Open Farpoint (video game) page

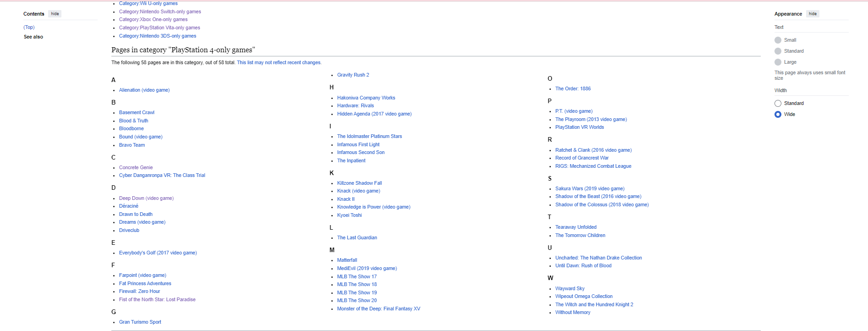click(143, 275)
